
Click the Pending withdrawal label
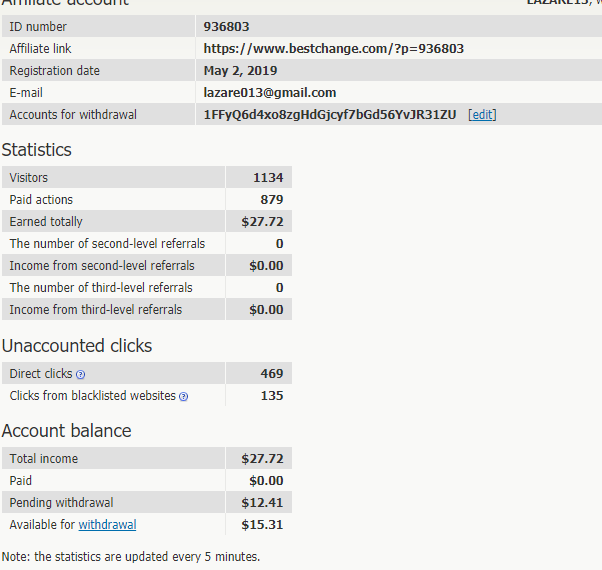click(x=61, y=502)
